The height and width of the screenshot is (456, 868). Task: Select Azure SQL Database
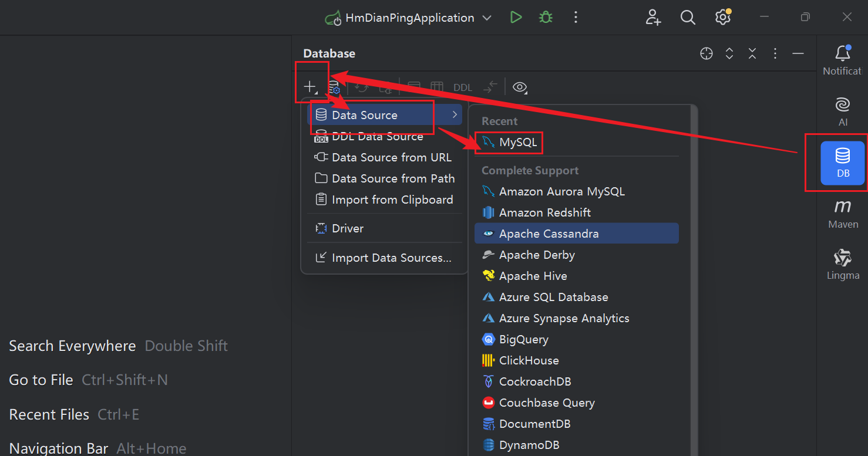(x=577, y=297)
